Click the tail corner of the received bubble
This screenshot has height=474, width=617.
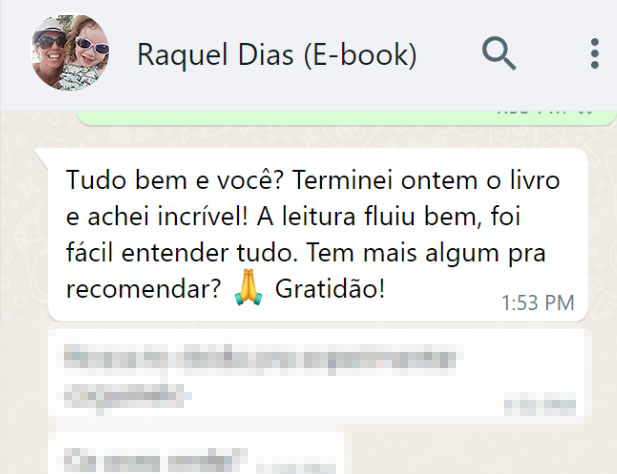point(42,155)
